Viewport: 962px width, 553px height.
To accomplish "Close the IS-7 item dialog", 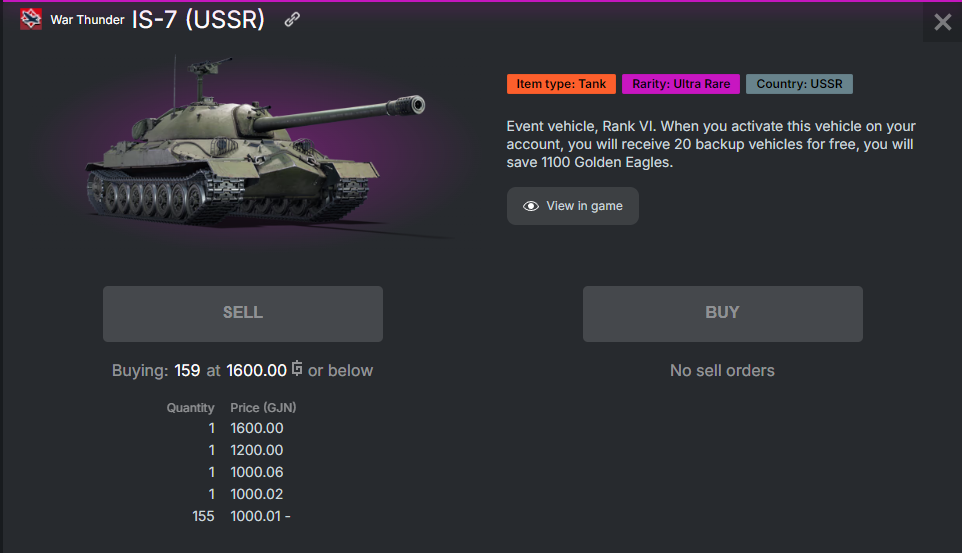I will [x=942, y=22].
